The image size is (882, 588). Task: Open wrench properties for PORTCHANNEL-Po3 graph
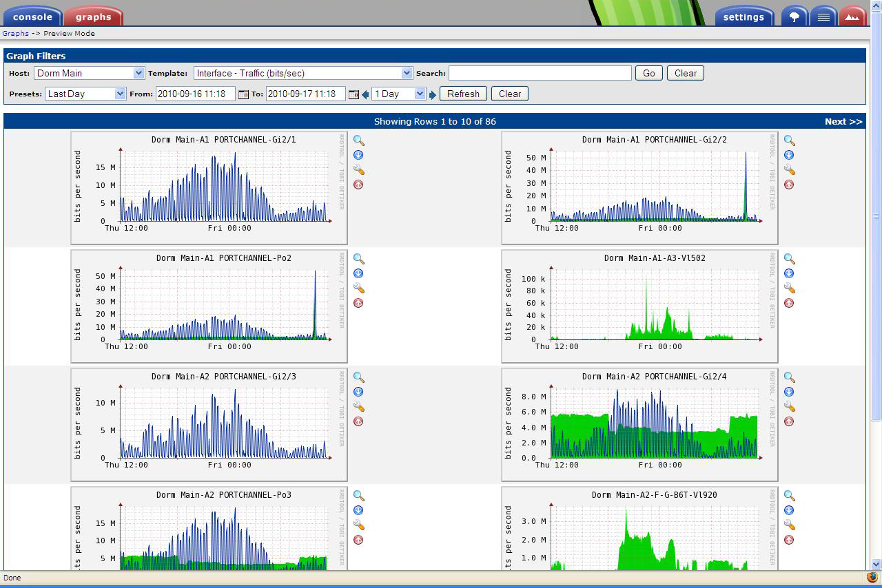pos(358,525)
